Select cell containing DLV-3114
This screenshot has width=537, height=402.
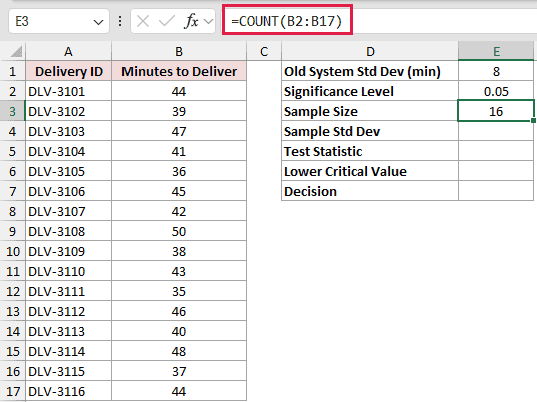(68, 351)
